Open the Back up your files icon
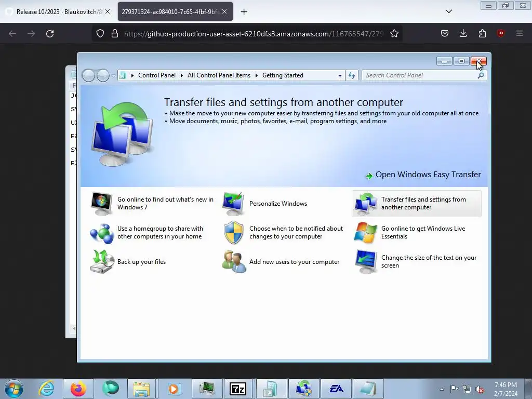The width and height of the screenshot is (532, 399). click(101, 262)
